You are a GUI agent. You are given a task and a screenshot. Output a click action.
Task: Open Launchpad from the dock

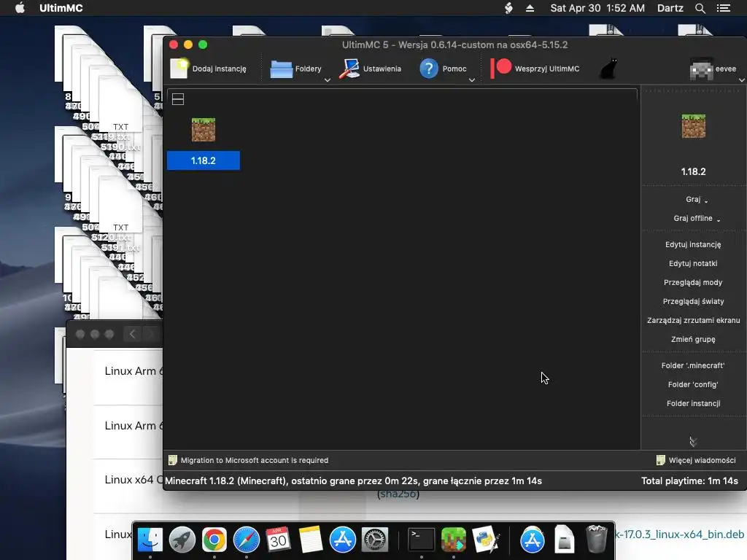182,540
